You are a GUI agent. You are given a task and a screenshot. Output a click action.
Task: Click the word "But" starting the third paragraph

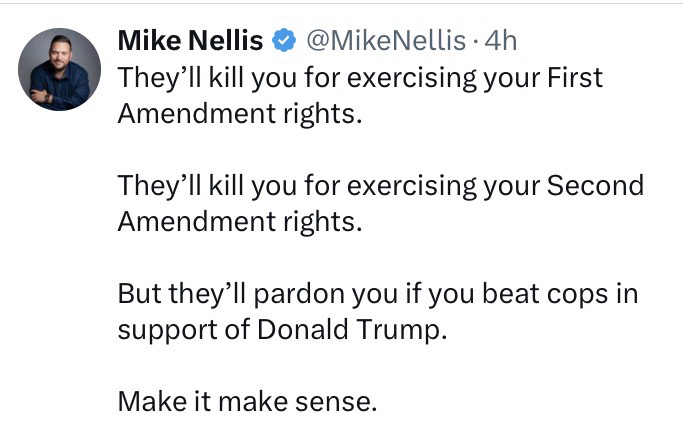tap(137, 296)
